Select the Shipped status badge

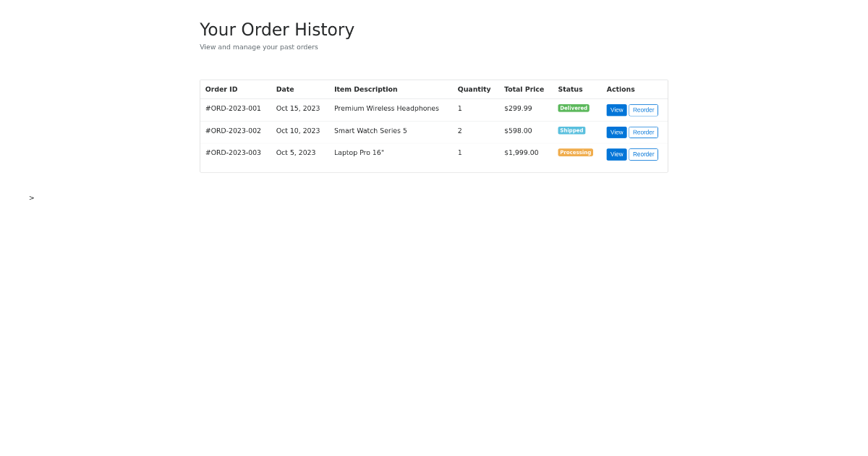pos(571,130)
